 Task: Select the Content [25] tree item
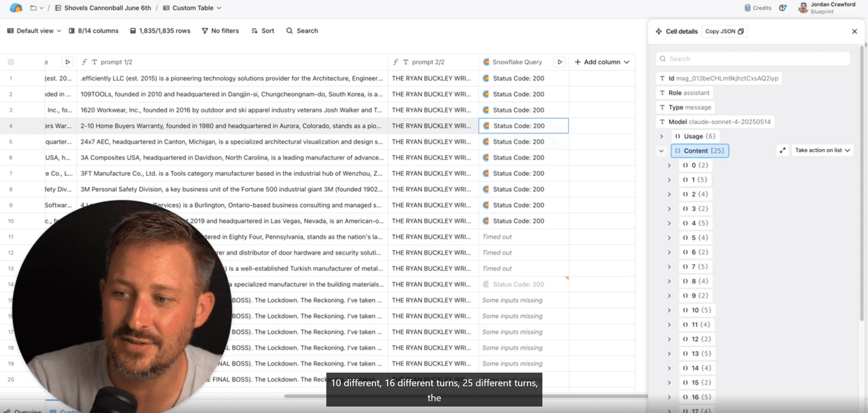click(x=700, y=151)
